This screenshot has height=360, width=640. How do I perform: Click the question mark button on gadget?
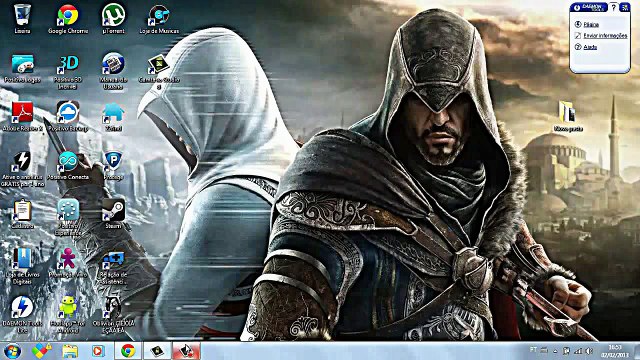(613, 7)
